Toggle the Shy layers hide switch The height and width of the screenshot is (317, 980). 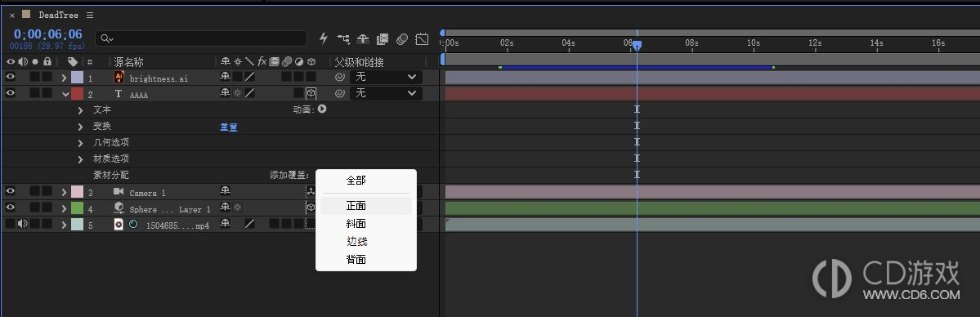(363, 38)
